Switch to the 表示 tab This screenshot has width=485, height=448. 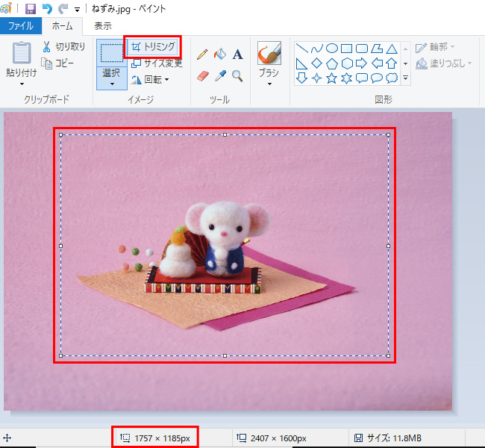coord(103,26)
